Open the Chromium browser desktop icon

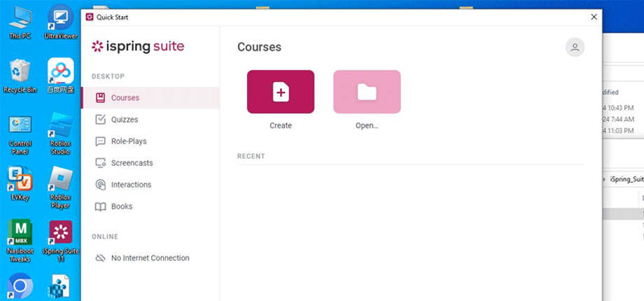click(x=20, y=286)
